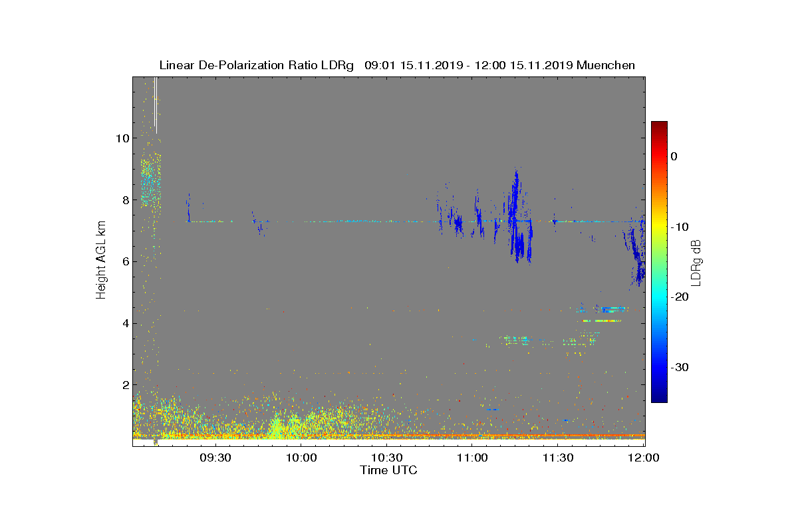The height and width of the screenshot is (532, 798).
Task: Click the 11:00 time tick label
Action: (x=472, y=458)
